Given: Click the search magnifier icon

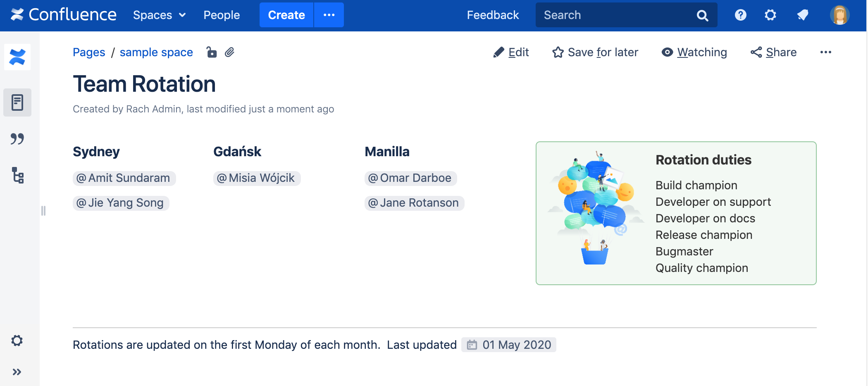Looking at the screenshot, I should tap(702, 16).
